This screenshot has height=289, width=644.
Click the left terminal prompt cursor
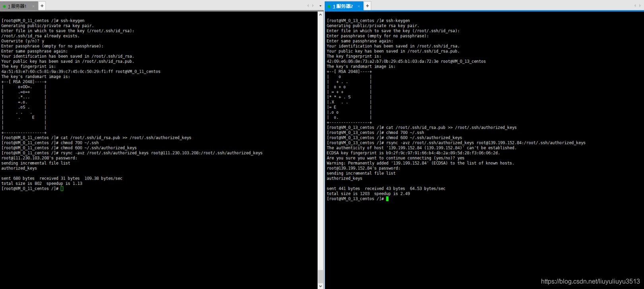pyautogui.click(x=62, y=189)
